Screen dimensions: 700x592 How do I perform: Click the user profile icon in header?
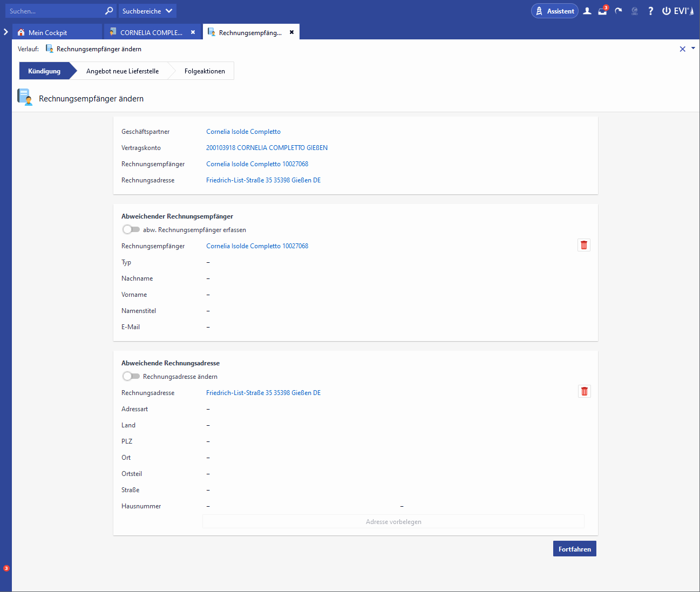tap(587, 11)
